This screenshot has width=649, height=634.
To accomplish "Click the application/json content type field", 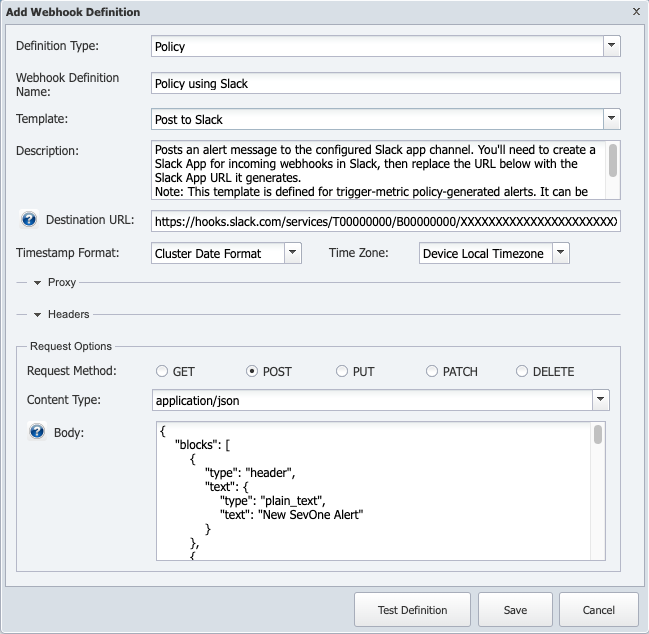I will tap(372, 400).
